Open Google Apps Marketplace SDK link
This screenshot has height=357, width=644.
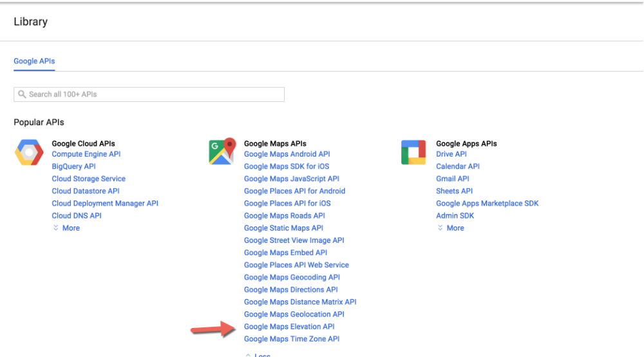[x=487, y=204]
